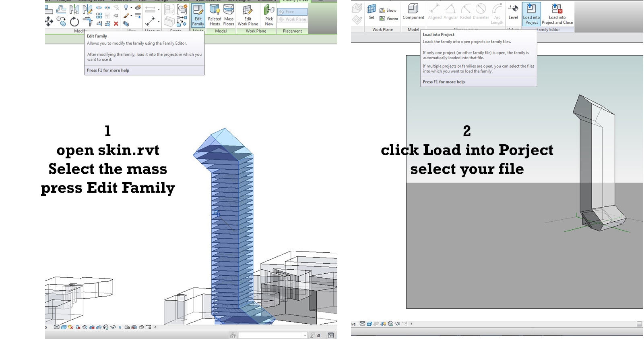
Task: Click Edit Work Plane button
Action: (x=248, y=16)
